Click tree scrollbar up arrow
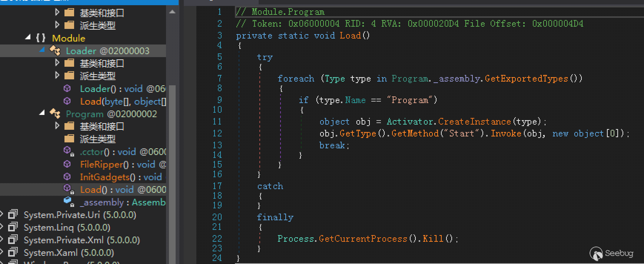 coord(172,11)
